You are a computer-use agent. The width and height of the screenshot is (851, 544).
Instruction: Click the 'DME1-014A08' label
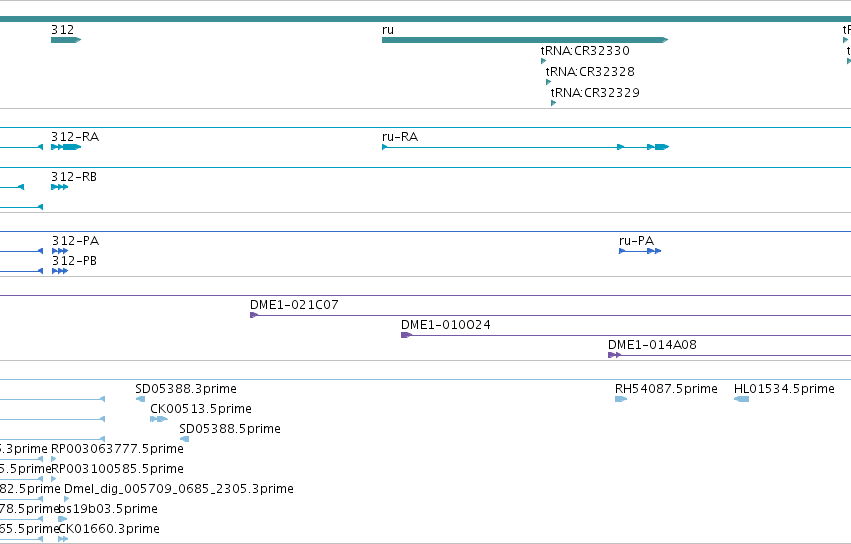click(652, 345)
